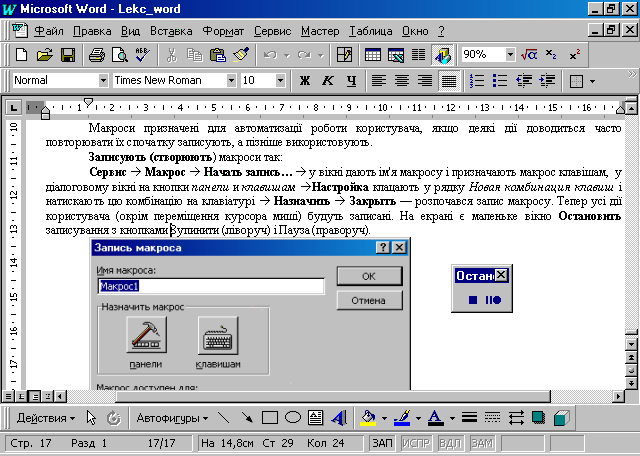Expand the undo history arrow
The width and height of the screenshot is (640, 456).
point(287,55)
